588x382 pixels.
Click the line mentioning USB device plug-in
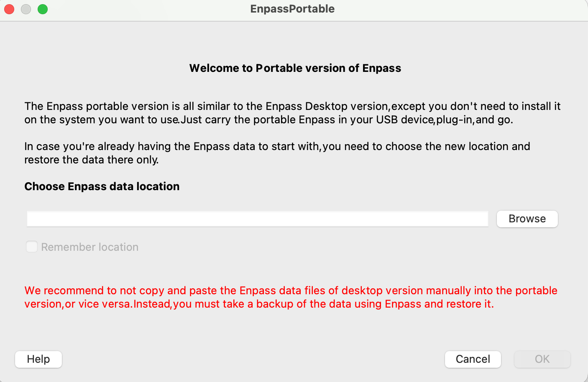coord(268,120)
